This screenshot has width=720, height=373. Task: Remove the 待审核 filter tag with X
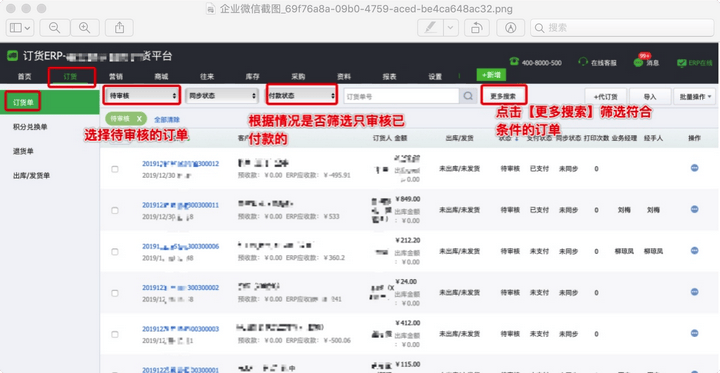click(139, 119)
